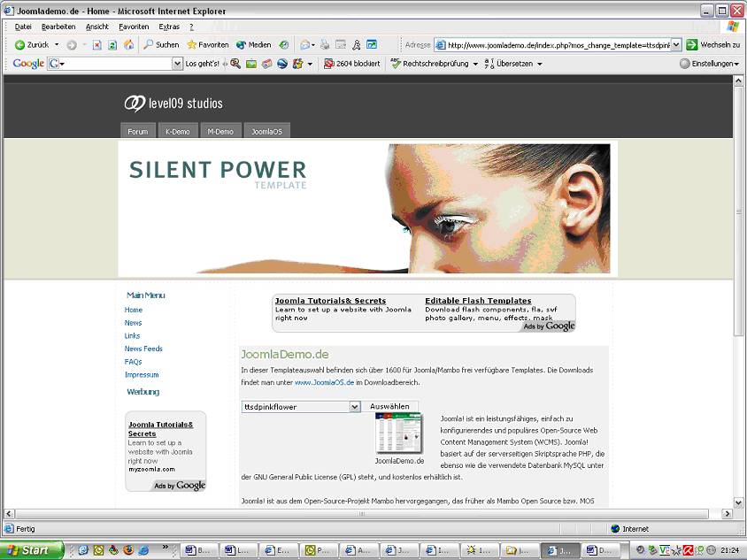Click the Auswählen button
The image size is (747, 560).
coord(389,406)
